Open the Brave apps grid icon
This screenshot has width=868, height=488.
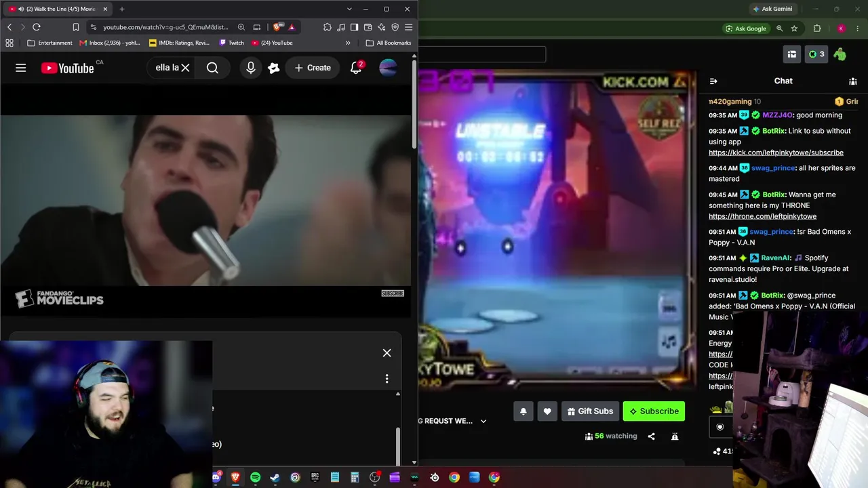pos(9,43)
